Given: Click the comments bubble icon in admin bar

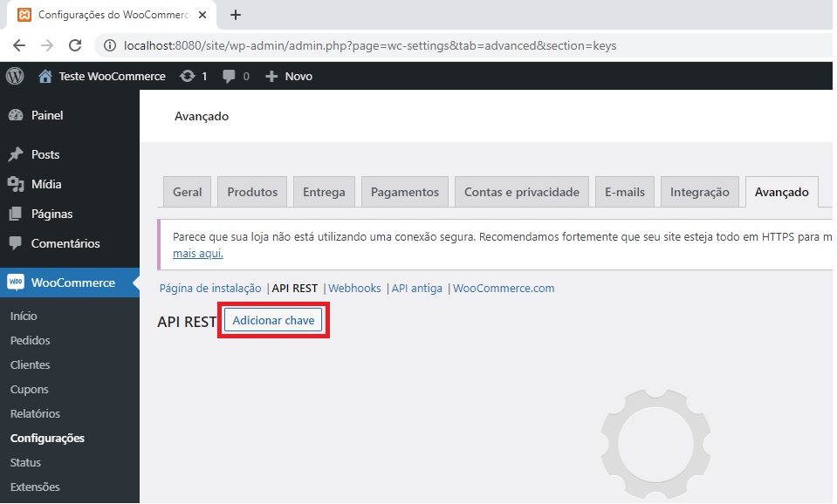Looking at the screenshot, I should click(229, 76).
